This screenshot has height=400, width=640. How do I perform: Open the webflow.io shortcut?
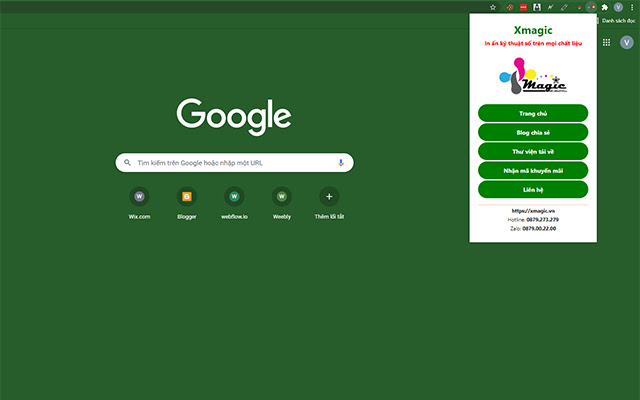click(x=234, y=203)
